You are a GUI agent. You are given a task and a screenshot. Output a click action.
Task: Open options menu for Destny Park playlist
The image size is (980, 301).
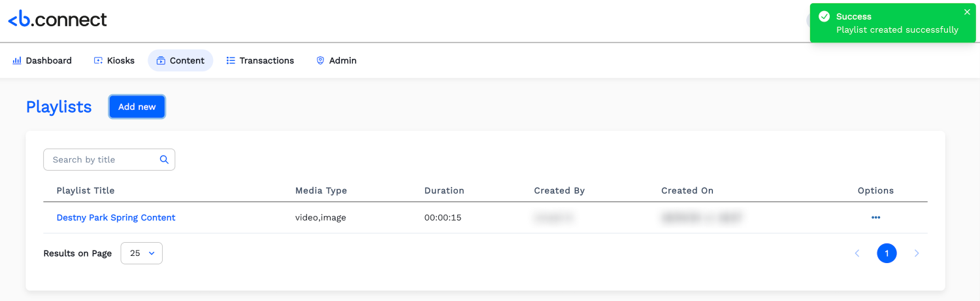pyautogui.click(x=875, y=217)
